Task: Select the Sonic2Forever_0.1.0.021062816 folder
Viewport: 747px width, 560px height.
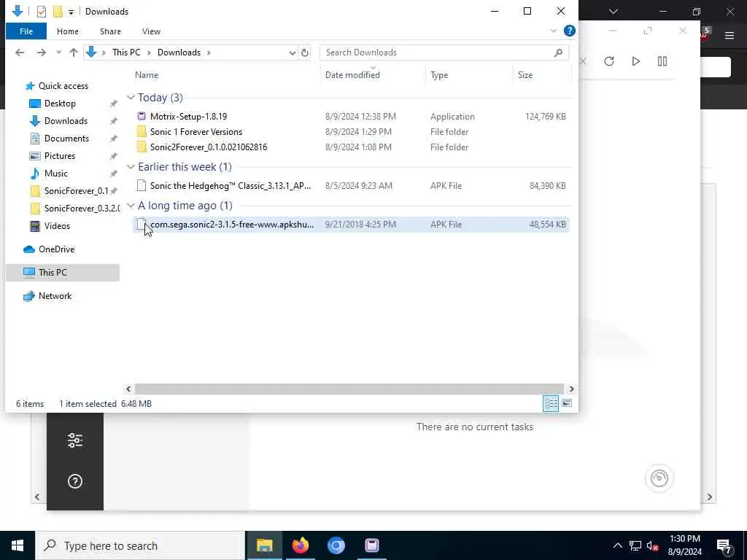Action: coord(351,147)
